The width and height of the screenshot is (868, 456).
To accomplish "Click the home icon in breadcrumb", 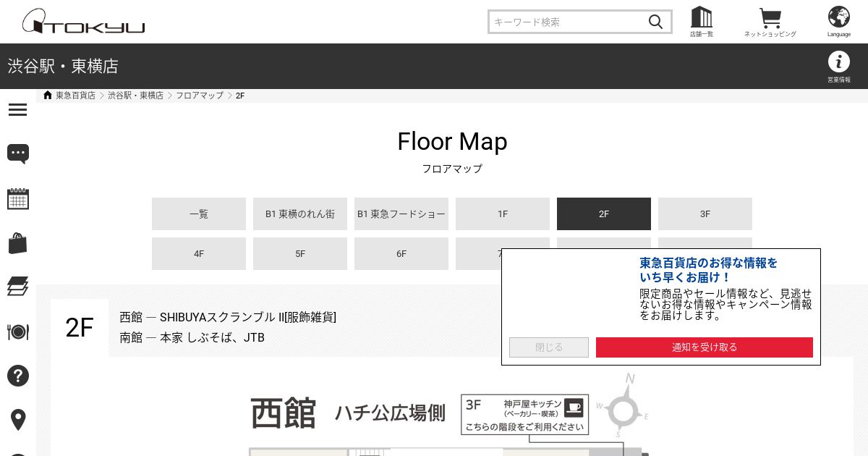I will tap(48, 96).
